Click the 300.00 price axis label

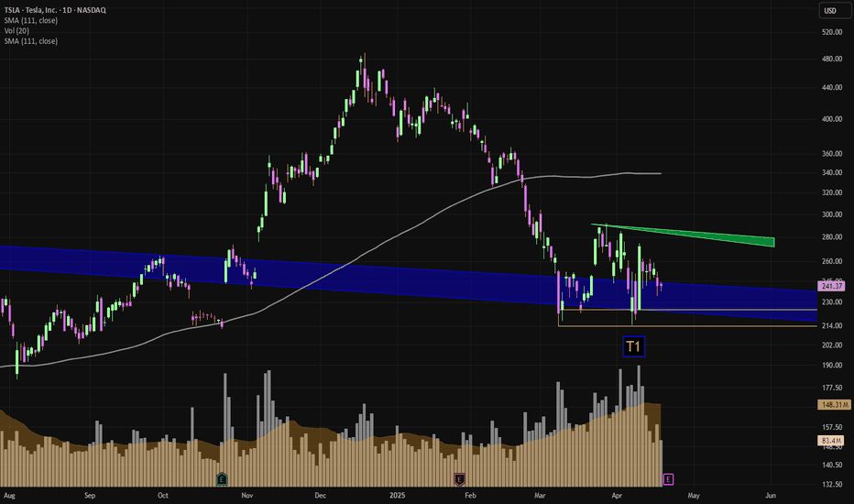pos(832,214)
